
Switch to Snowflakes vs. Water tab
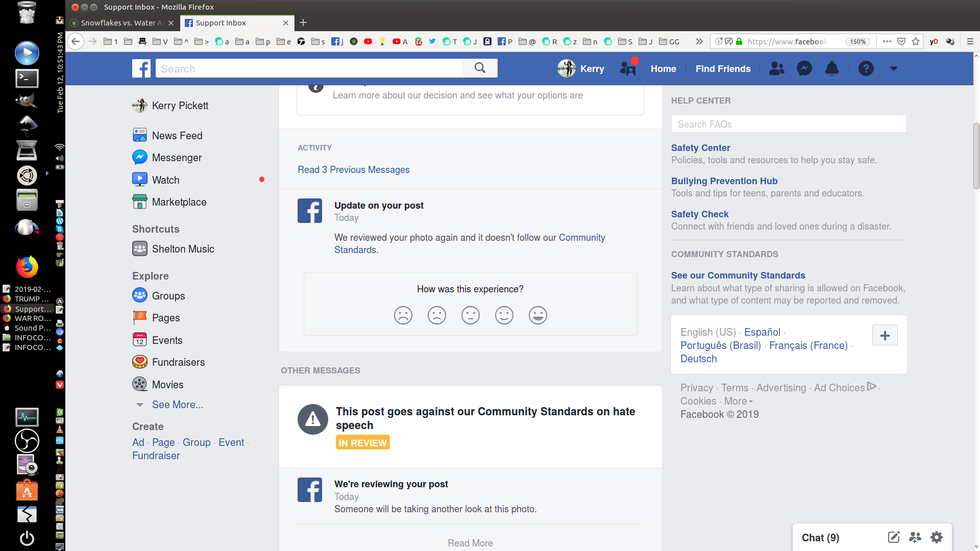[x=122, y=23]
